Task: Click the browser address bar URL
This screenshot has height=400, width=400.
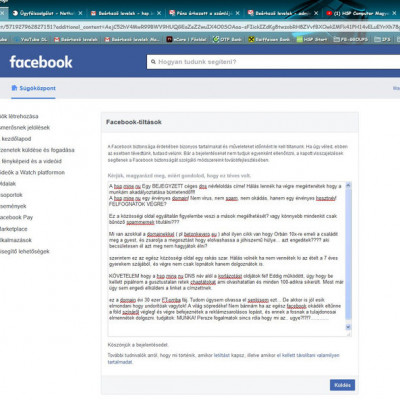Action: coord(200,27)
